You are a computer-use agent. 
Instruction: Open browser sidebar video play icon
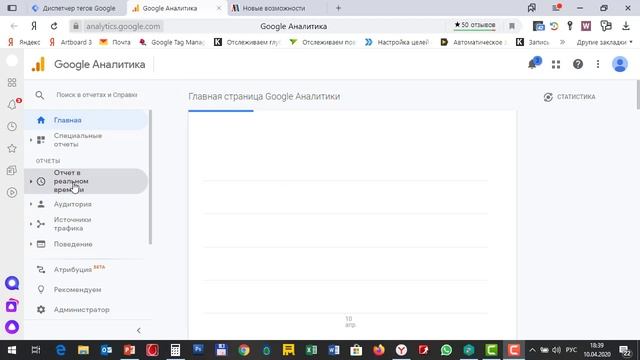(12, 192)
